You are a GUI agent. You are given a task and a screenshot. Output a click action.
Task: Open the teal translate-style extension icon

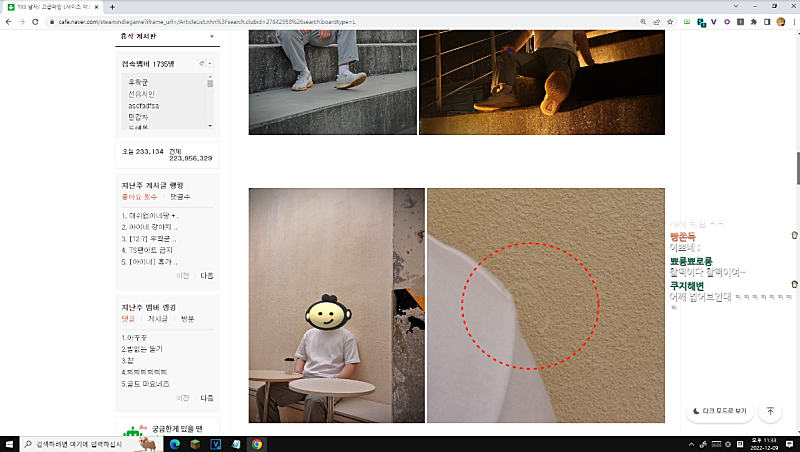(701, 22)
